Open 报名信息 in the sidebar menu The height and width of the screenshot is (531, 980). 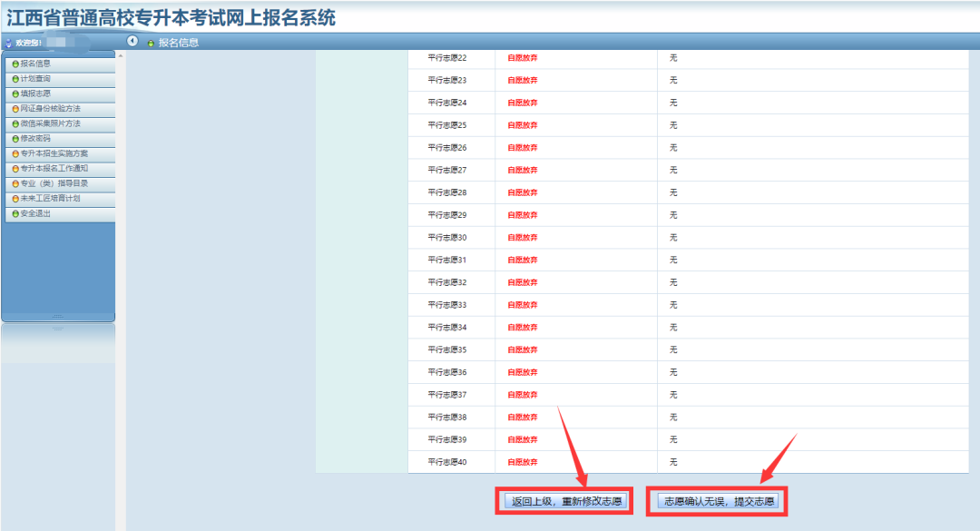[60, 64]
